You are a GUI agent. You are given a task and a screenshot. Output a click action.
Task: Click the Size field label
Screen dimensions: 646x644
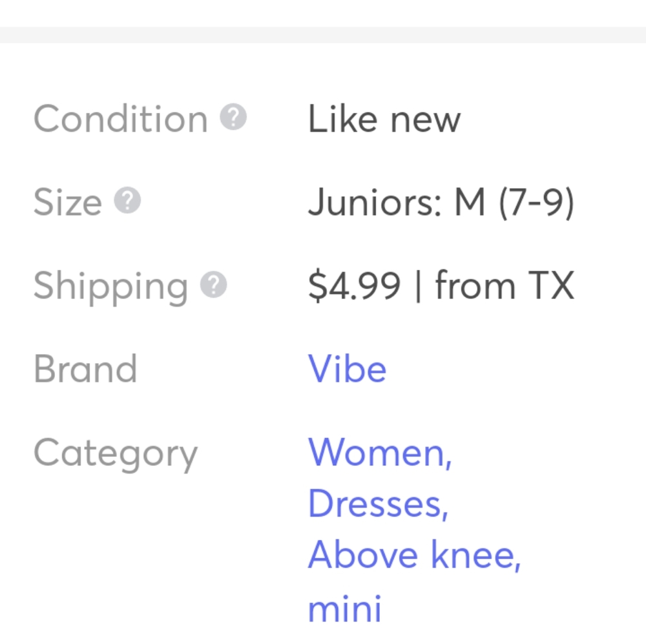68,202
